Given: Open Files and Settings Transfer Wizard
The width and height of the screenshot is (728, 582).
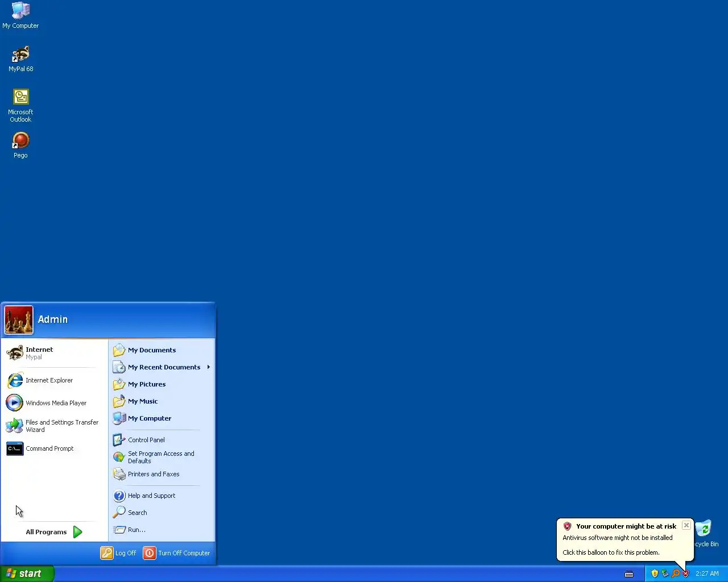Looking at the screenshot, I should point(55,426).
